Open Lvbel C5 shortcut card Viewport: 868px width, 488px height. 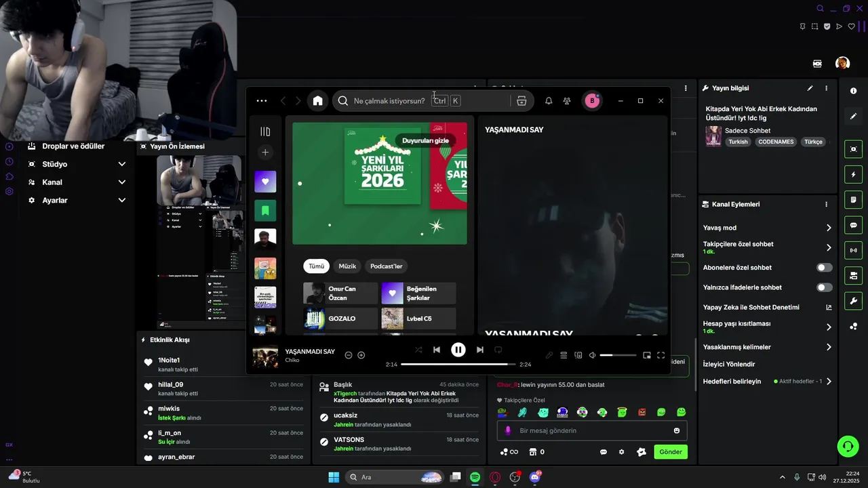[x=418, y=319]
